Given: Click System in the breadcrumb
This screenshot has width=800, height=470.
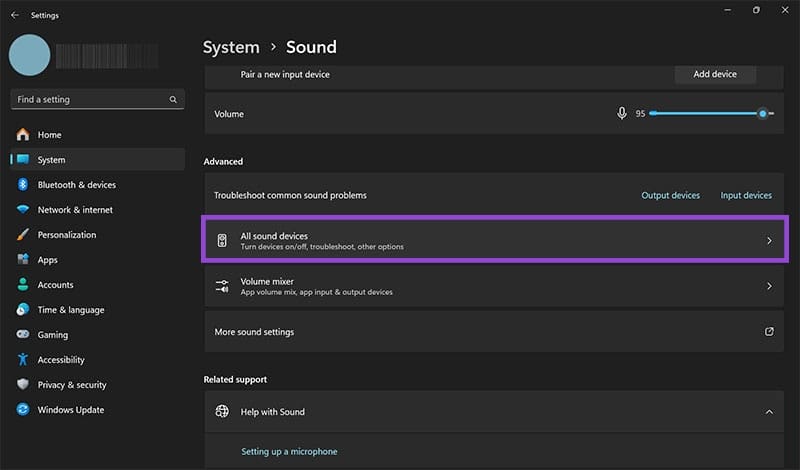Looking at the screenshot, I should coord(231,47).
